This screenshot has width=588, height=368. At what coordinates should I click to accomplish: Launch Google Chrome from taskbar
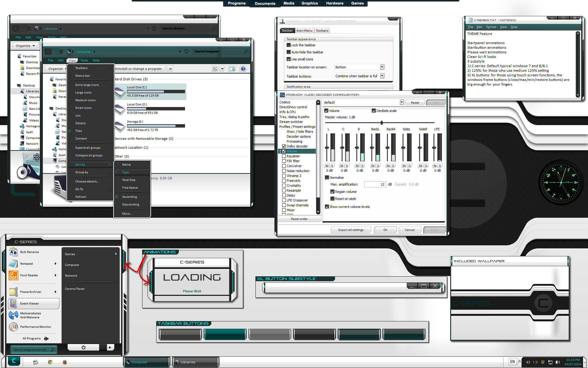coord(50,362)
